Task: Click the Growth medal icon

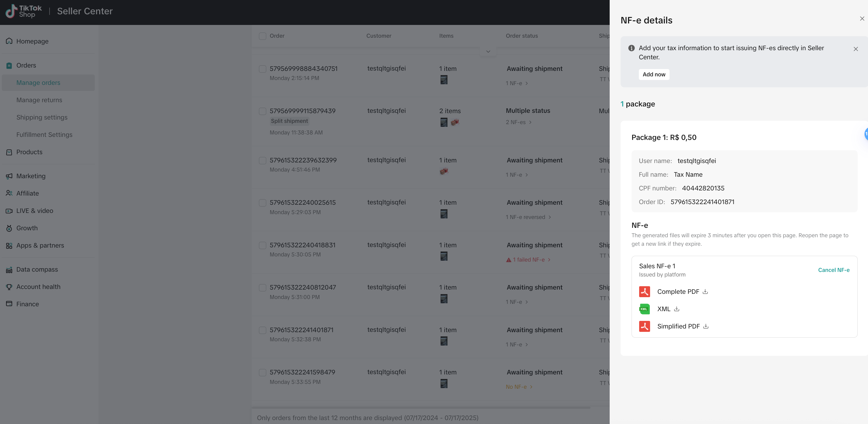Action: click(9, 228)
